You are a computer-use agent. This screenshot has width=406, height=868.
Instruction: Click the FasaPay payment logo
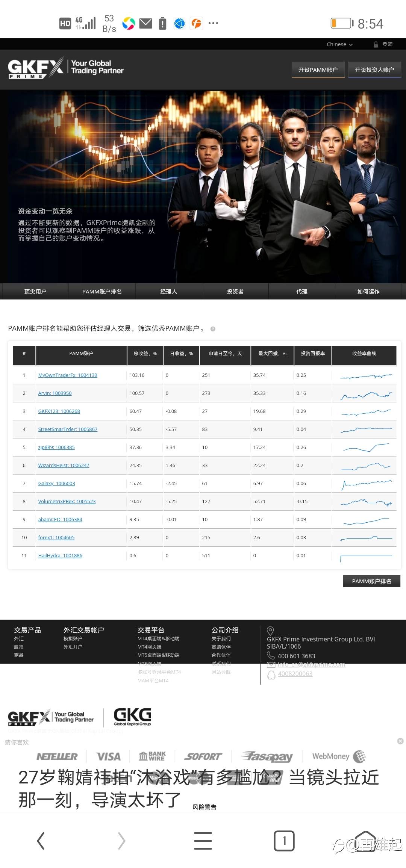267,756
